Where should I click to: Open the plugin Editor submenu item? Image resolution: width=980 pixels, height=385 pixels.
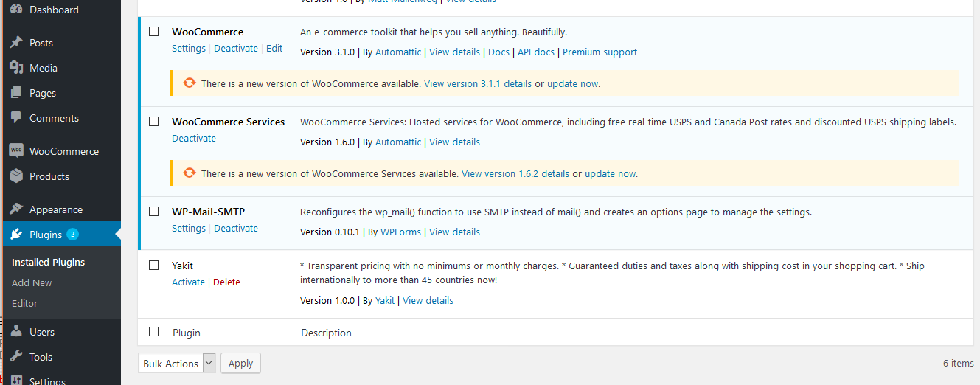pos(24,303)
